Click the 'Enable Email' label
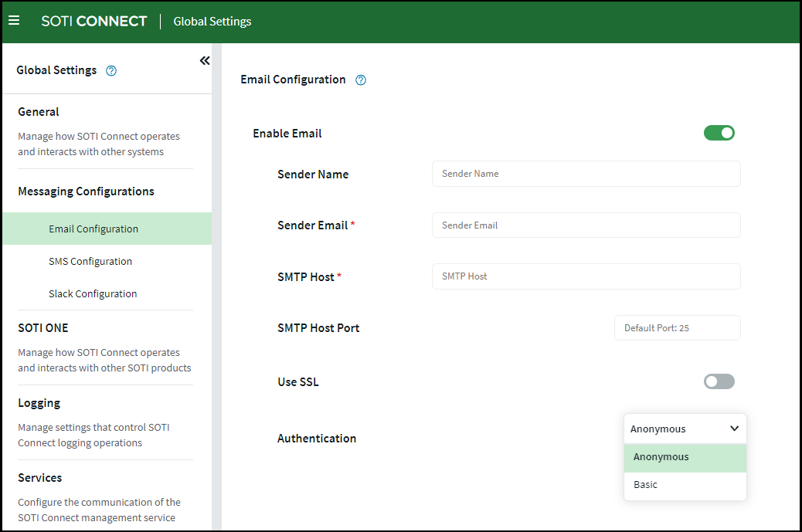Image resolution: width=802 pixels, height=532 pixels. [287, 134]
